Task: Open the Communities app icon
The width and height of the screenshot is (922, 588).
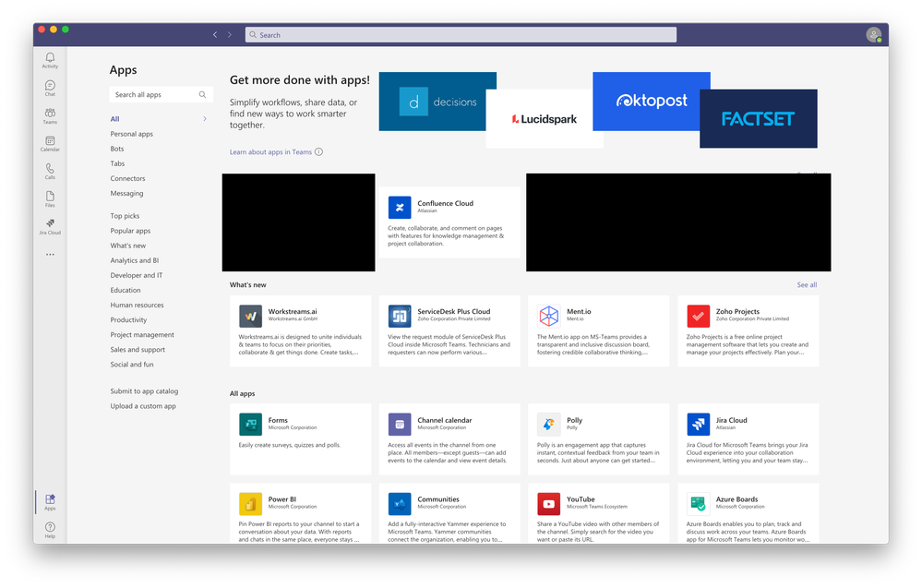Action: tap(400, 503)
